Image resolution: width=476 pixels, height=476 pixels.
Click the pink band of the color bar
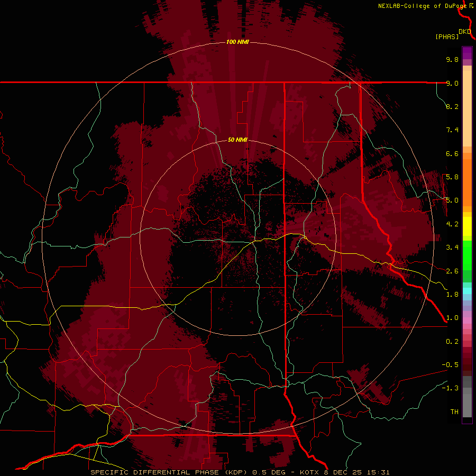click(x=467, y=321)
